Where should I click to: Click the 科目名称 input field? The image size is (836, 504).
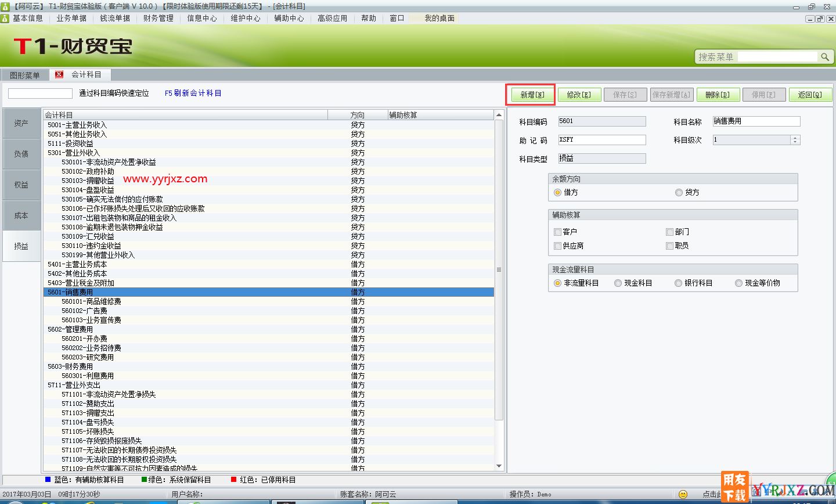point(756,121)
